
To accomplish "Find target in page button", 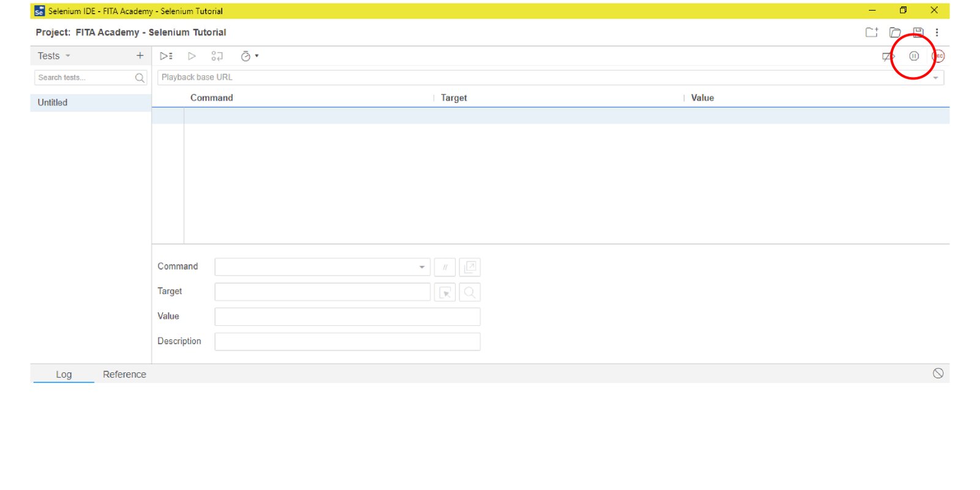I will [470, 292].
